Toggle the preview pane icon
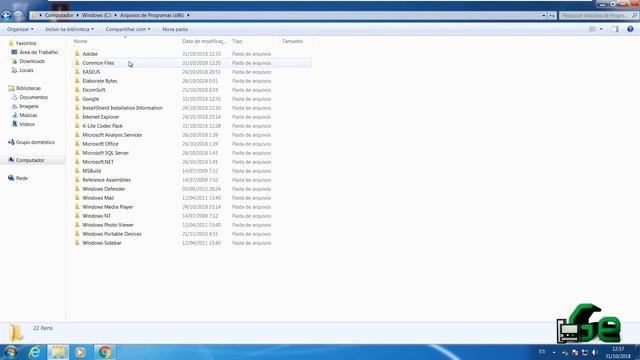 615,29
